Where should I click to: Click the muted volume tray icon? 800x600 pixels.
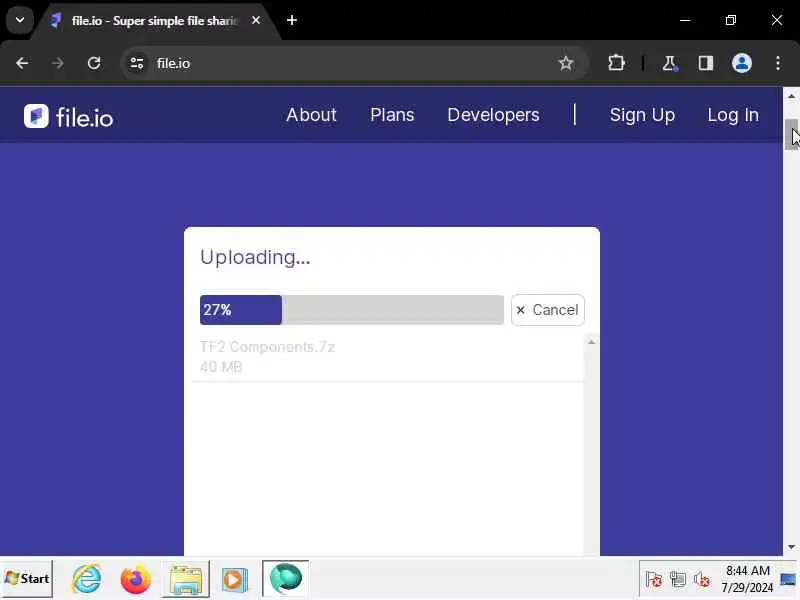click(x=702, y=580)
